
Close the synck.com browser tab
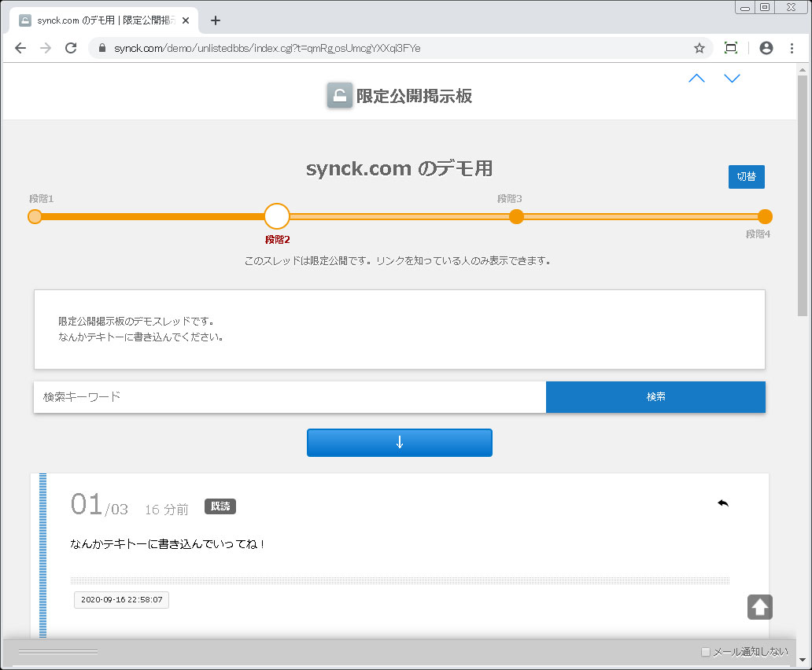pyautogui.click(x=186, y=20)
